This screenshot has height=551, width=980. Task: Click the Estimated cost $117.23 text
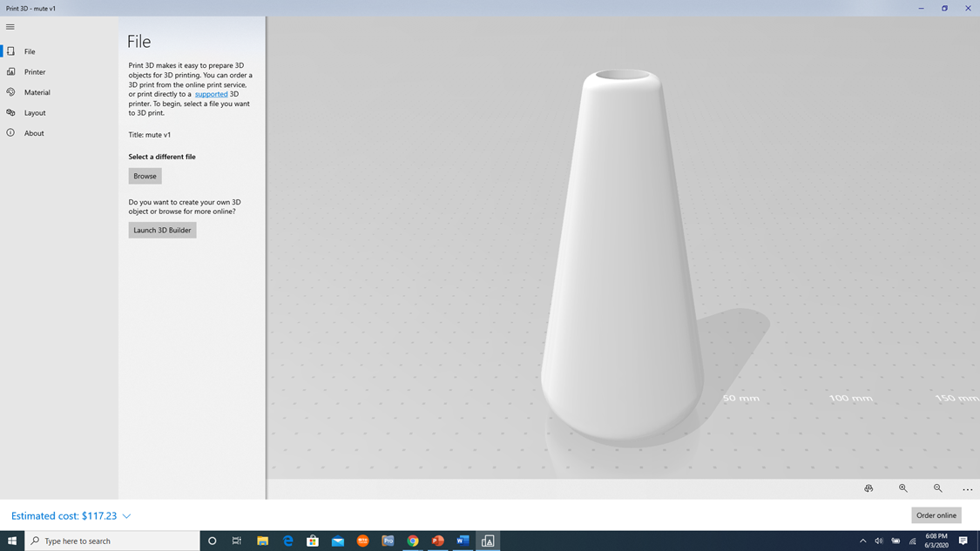coord(65,515)
